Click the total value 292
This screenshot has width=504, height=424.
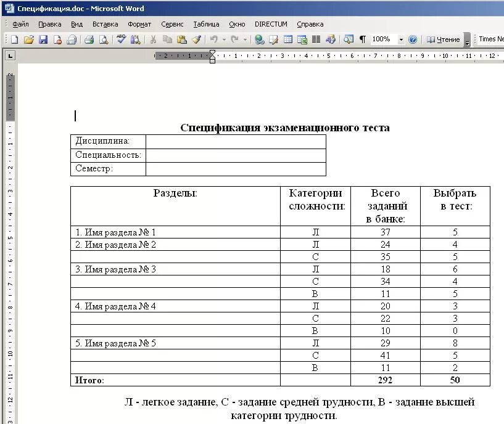click(x=385, y=380)
